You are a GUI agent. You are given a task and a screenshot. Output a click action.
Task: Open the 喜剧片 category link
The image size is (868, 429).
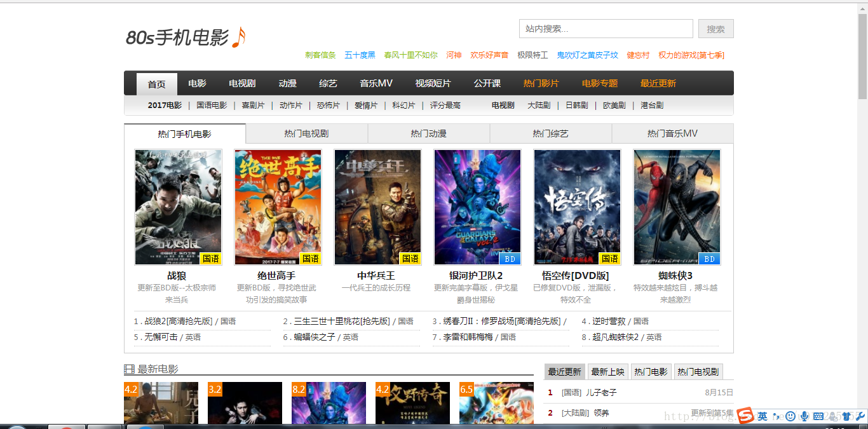click(253, 106)
